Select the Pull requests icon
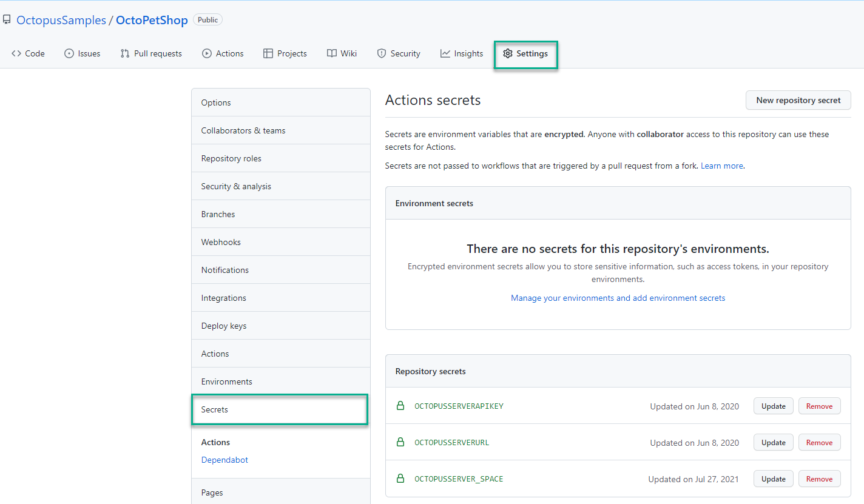 click(124, 53)
